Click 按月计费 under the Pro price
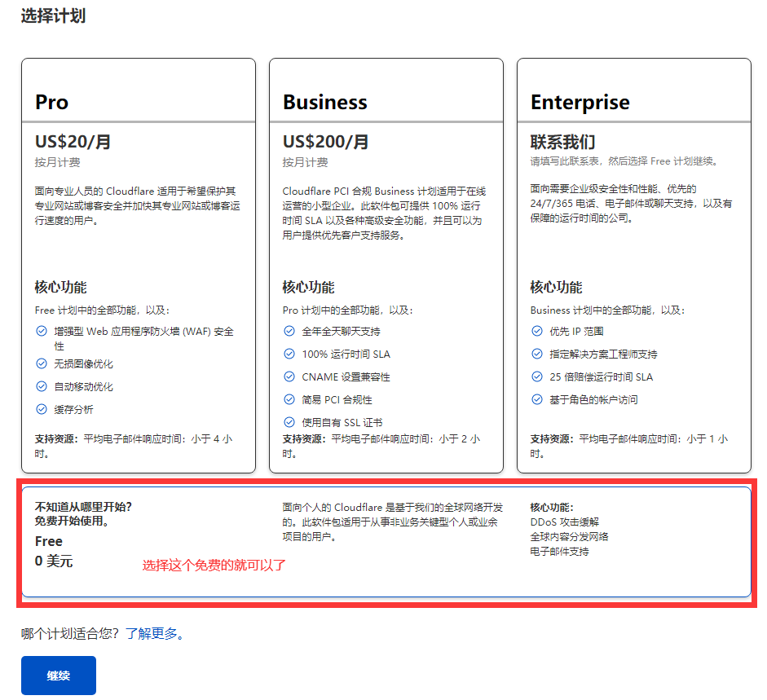The image size is (767, 700). [57, 162]
